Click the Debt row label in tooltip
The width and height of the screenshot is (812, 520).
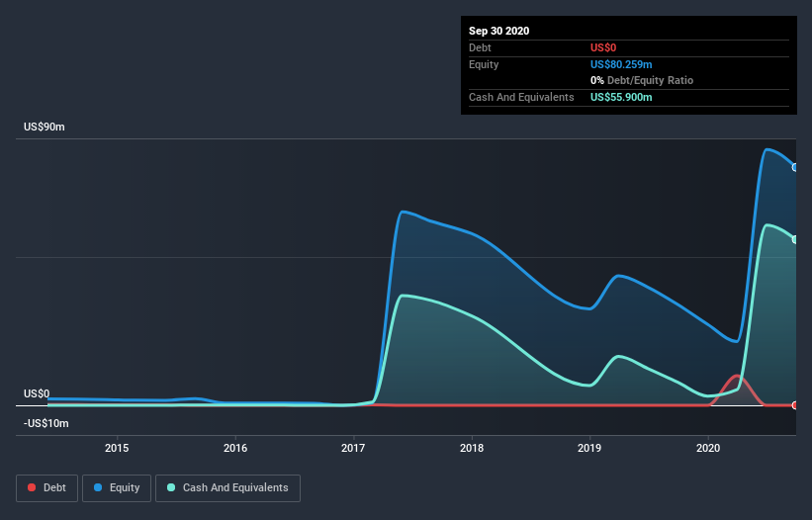[480, 47]
